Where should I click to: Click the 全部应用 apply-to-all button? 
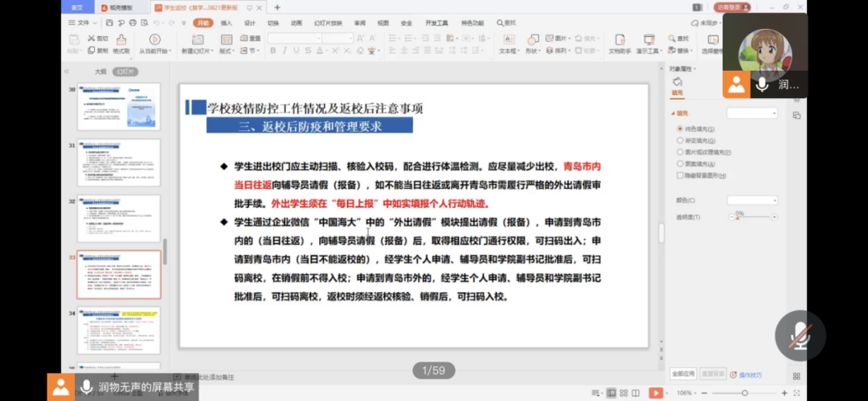click(x=682, y=374)
